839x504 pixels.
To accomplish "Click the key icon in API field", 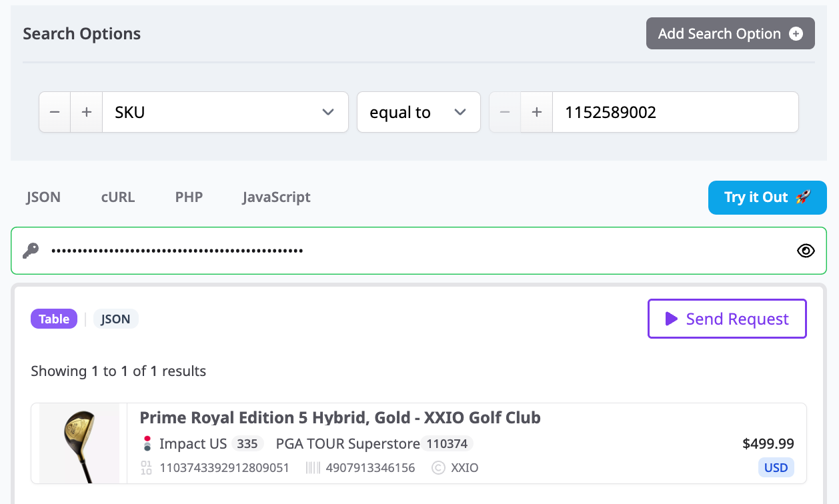I will [31, 251].
